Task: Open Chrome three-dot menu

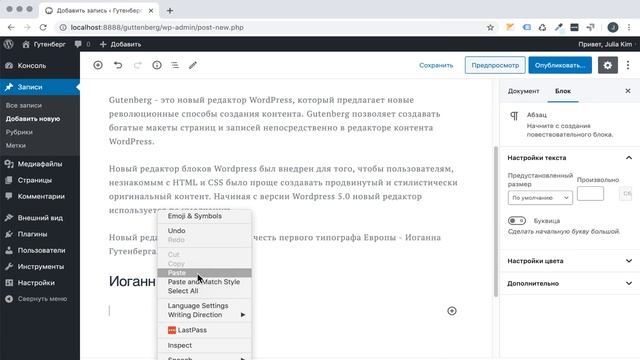Action: pos(629,27)
